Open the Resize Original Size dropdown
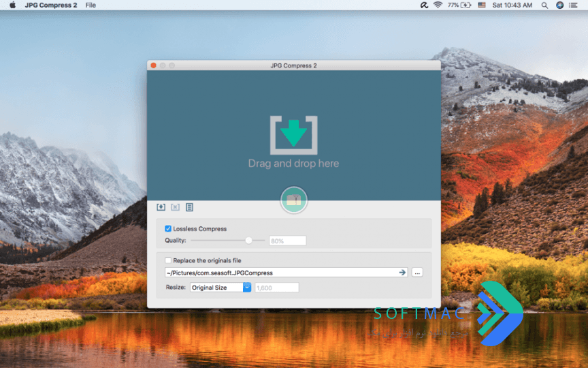This screenshot has height=368, width=588. click(220, 288)
